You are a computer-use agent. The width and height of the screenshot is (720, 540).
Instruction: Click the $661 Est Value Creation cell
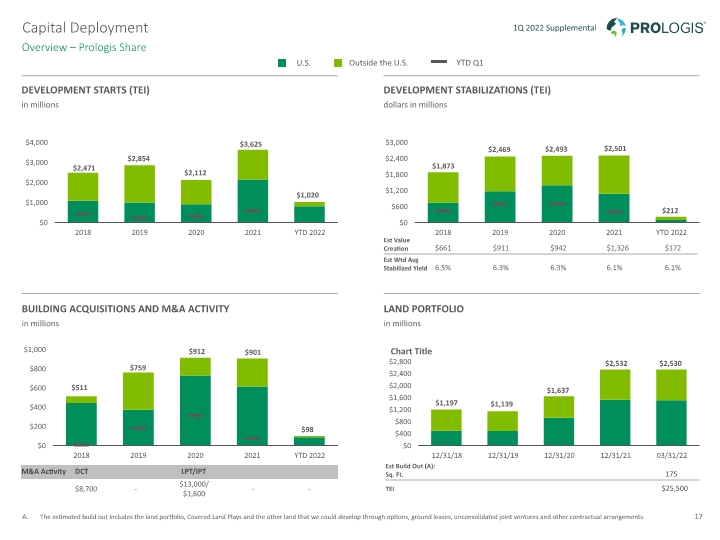click(443, 248)
